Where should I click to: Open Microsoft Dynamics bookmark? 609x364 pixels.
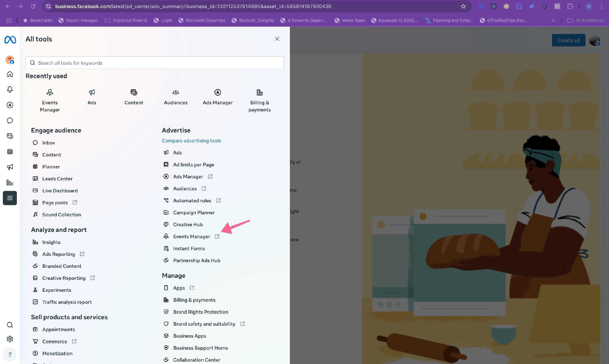pyautogui.click(x=202, y=20)
